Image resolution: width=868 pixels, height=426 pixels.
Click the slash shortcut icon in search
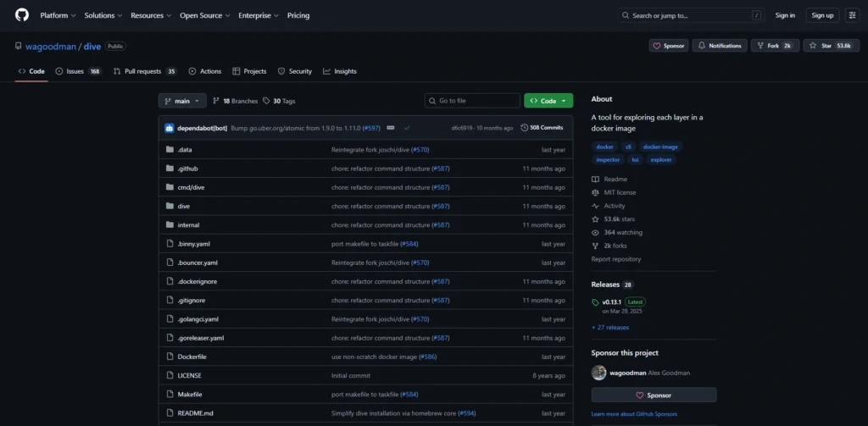pos(757,15)
